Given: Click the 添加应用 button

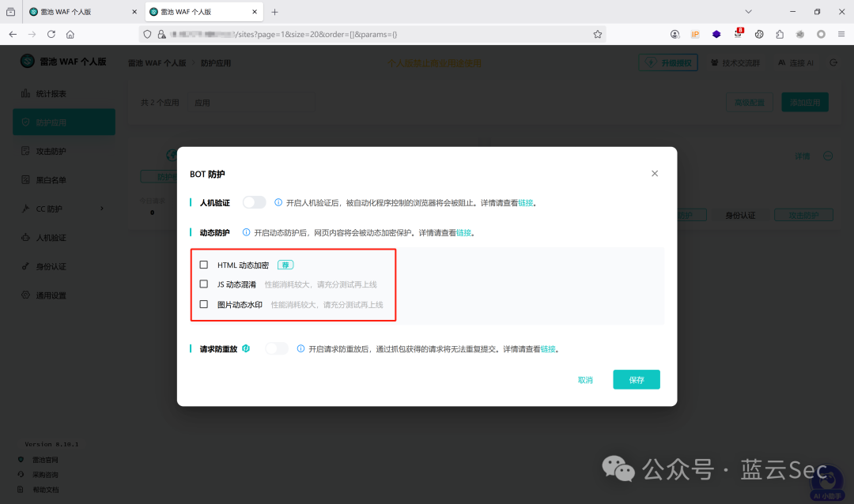Looking at the screenshot, I should pos(805,103).
